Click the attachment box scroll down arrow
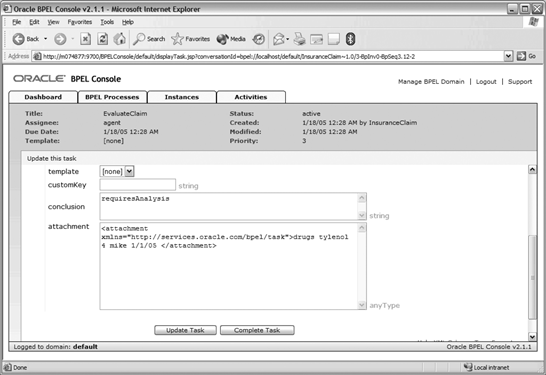 (x=362, y=305)
